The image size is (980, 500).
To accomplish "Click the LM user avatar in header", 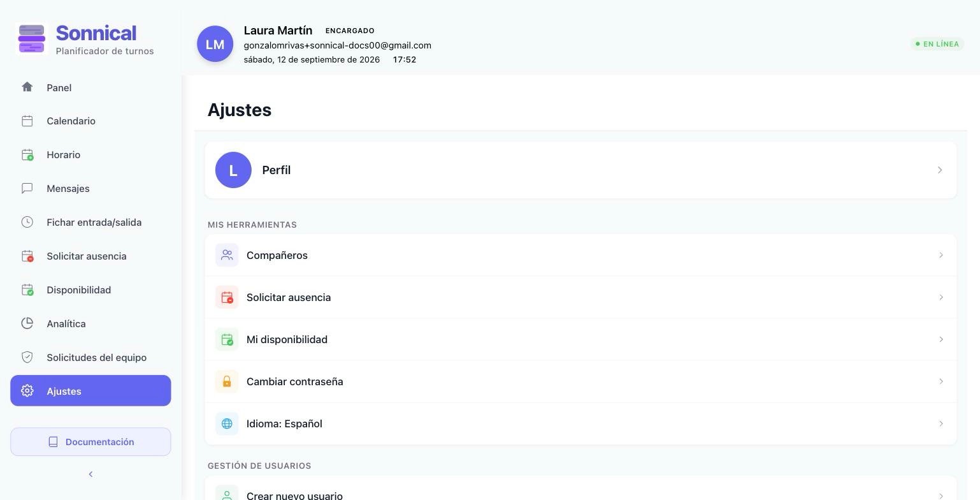I will click(x=215, y=44).
